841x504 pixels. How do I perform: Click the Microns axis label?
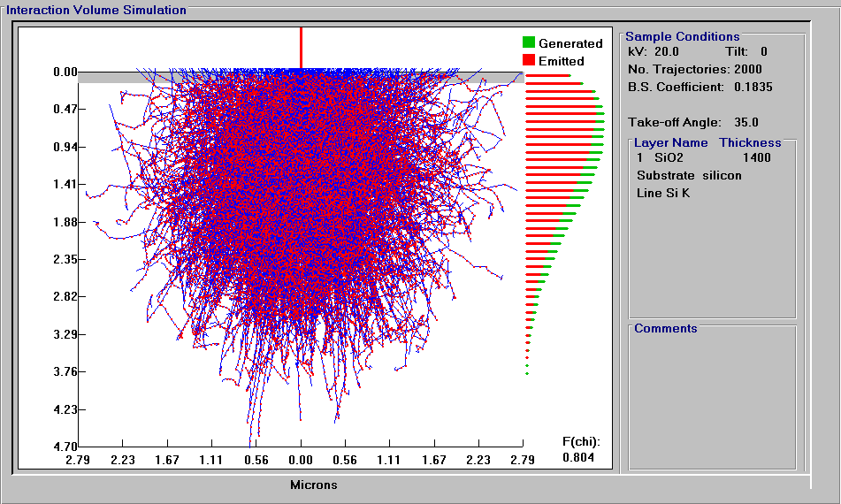314,485
